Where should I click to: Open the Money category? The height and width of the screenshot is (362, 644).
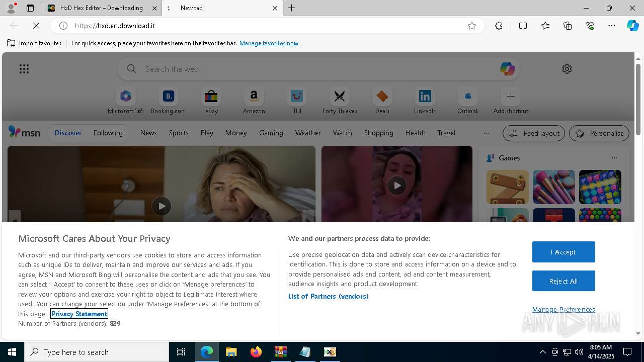(236, 133)
